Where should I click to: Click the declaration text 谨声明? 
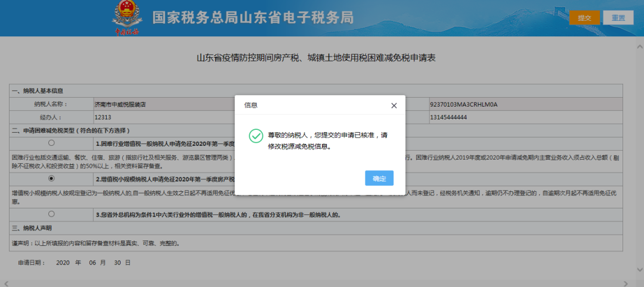[x=96, y=244]
